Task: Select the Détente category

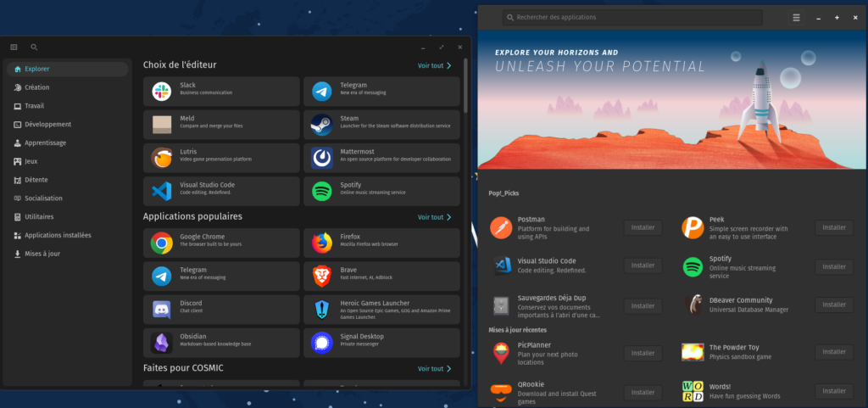Action: (68, 180)
